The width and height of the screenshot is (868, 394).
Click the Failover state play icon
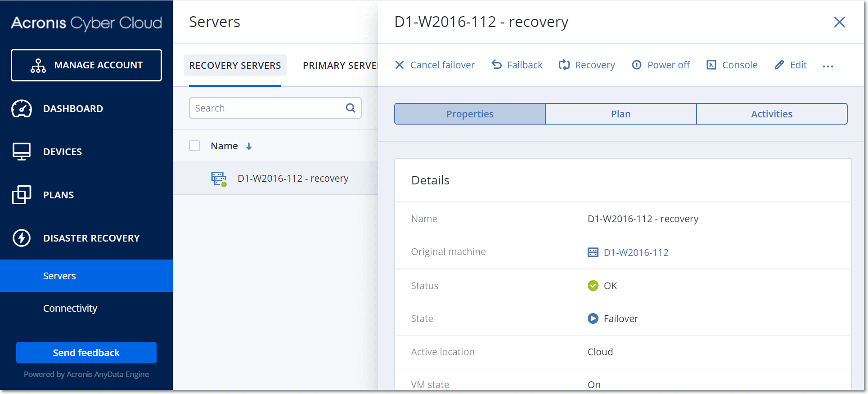pyautogui.click(x=593, y=318)
